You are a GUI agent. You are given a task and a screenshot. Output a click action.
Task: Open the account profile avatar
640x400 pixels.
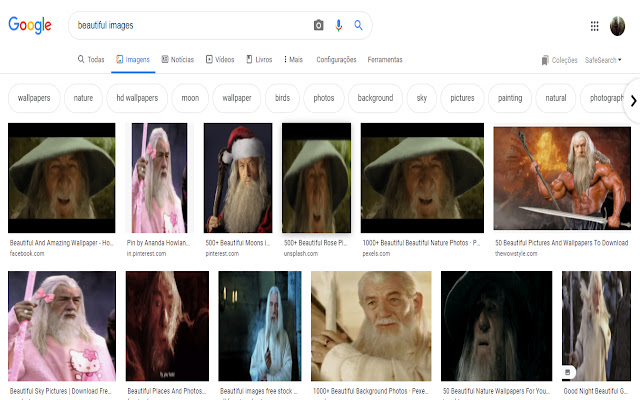(x=617, y=26)
